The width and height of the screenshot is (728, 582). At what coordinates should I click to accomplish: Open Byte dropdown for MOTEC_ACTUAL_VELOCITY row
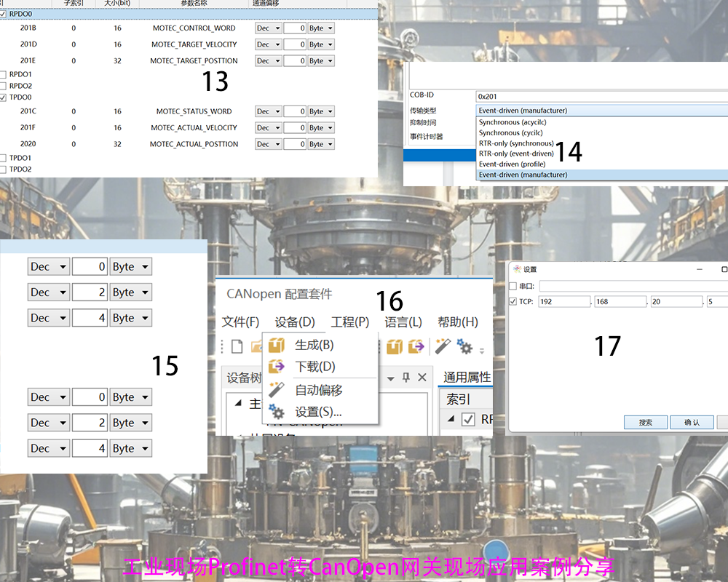pos(321,127)
